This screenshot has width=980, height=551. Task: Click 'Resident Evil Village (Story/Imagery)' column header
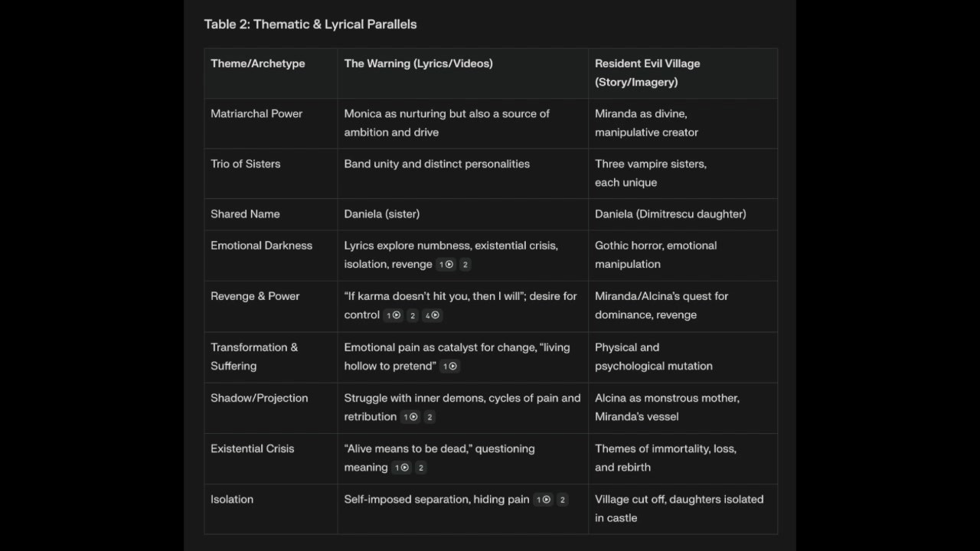[648, 73]
